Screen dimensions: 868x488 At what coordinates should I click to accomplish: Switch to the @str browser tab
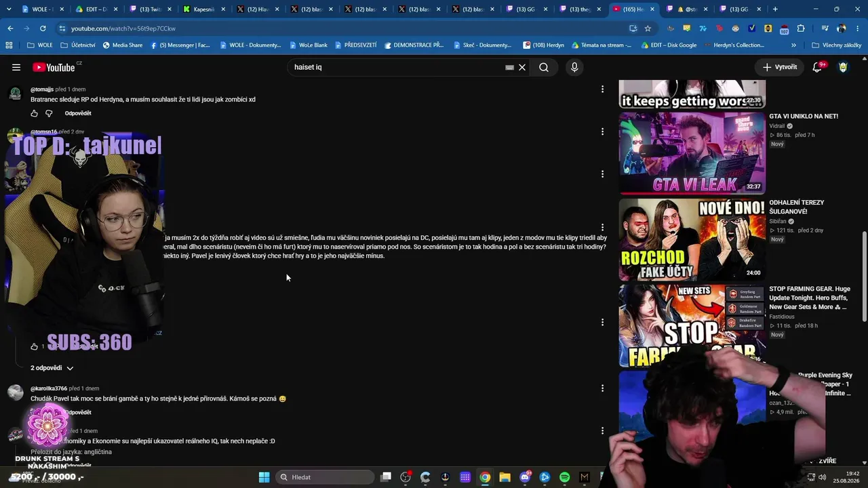coord(686,9)
